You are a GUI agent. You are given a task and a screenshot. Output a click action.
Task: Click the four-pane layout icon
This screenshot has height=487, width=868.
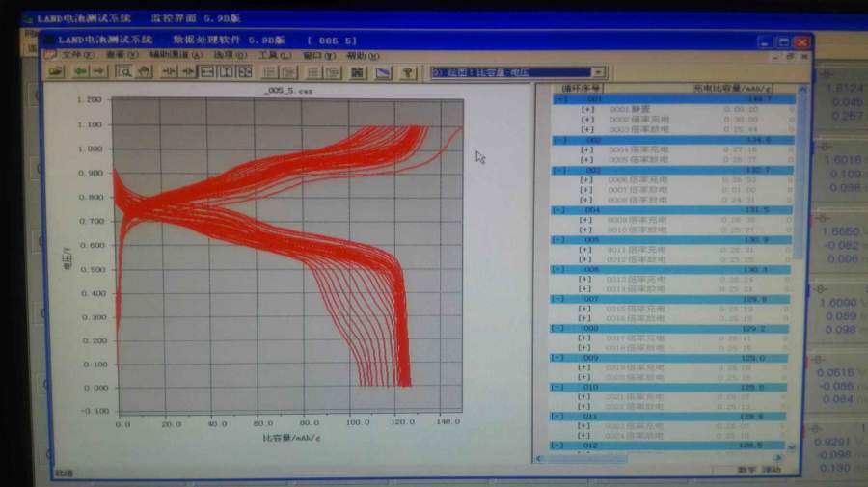click(244, 72)
